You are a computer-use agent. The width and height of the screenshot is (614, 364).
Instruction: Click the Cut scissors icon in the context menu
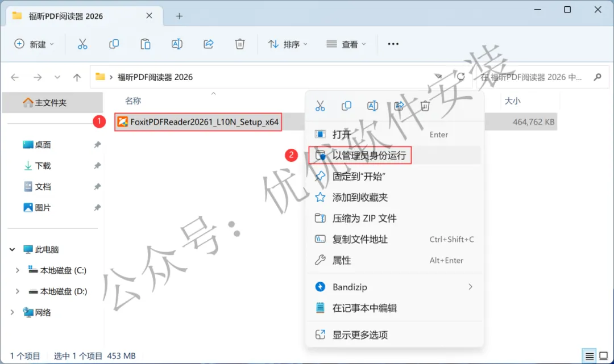coord(320,106)
